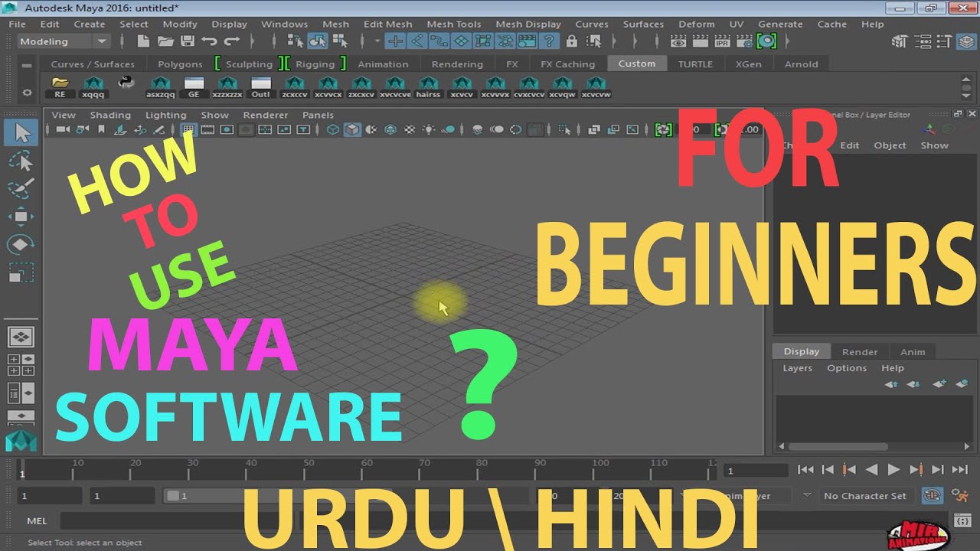The width and height of the screenshot is (980, 551).
Task: Switch to the Render layer tab
Action: [860, 352]
